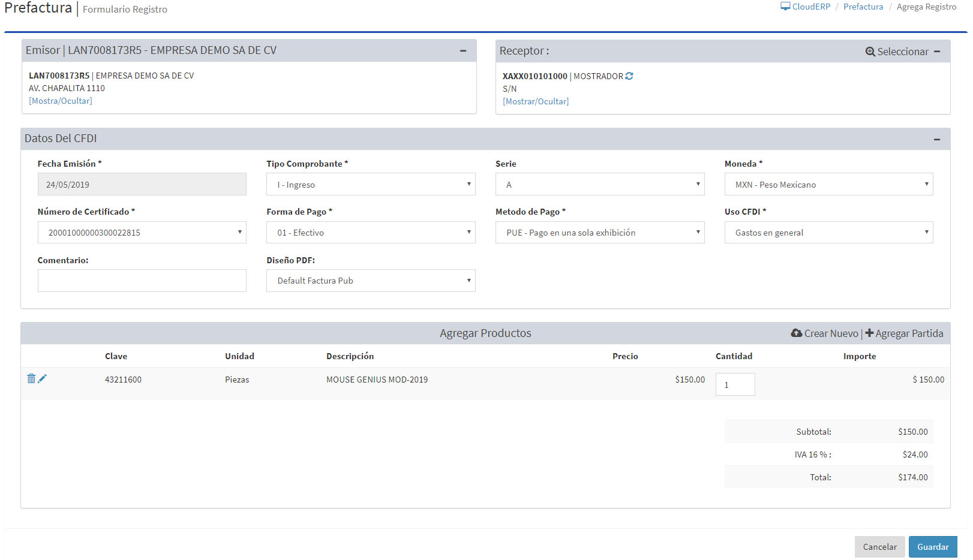Click the 43211600 clave cell
Image resolution: width=973 pixels, height=560 pixels.
point(123,380)
